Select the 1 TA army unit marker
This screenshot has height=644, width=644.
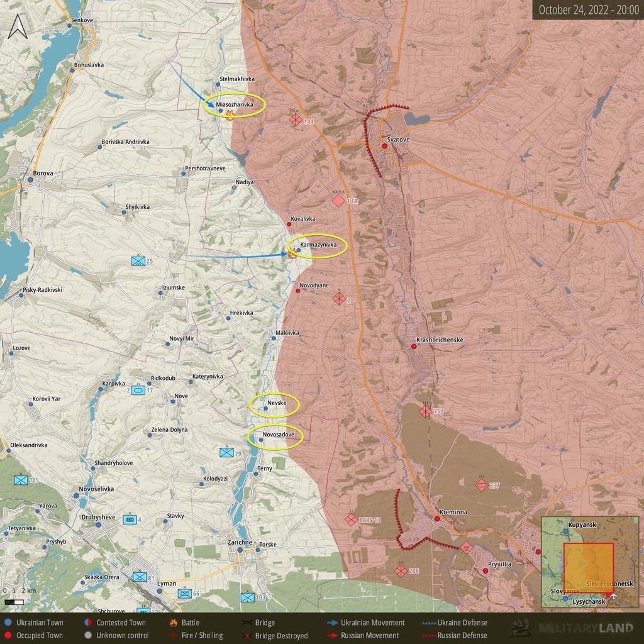click(338, 201)
